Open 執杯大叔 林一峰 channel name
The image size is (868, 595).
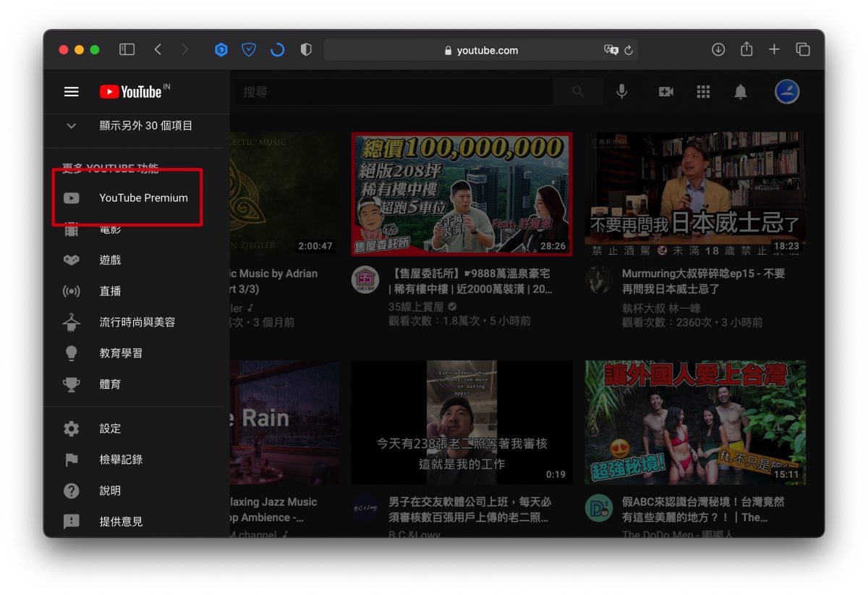[x=663, y=307]
